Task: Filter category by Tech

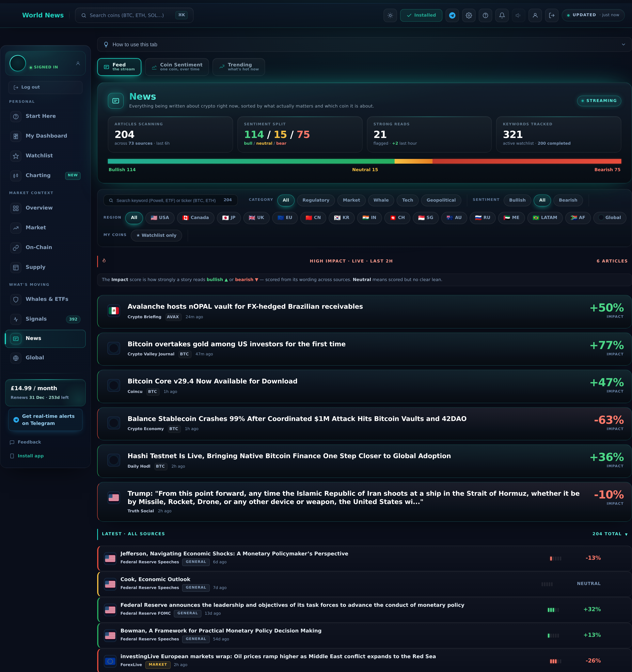Action: pos(407,200)
